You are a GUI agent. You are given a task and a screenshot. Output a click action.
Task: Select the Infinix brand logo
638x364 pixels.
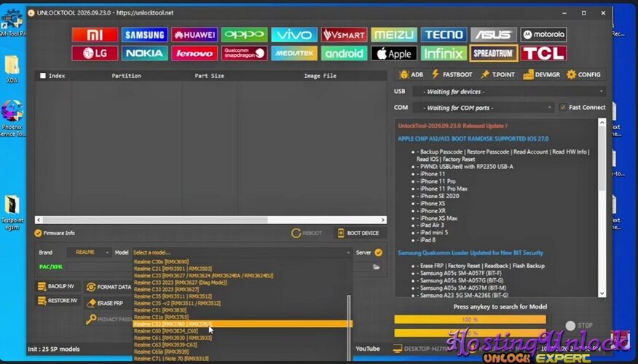point(444,53)
